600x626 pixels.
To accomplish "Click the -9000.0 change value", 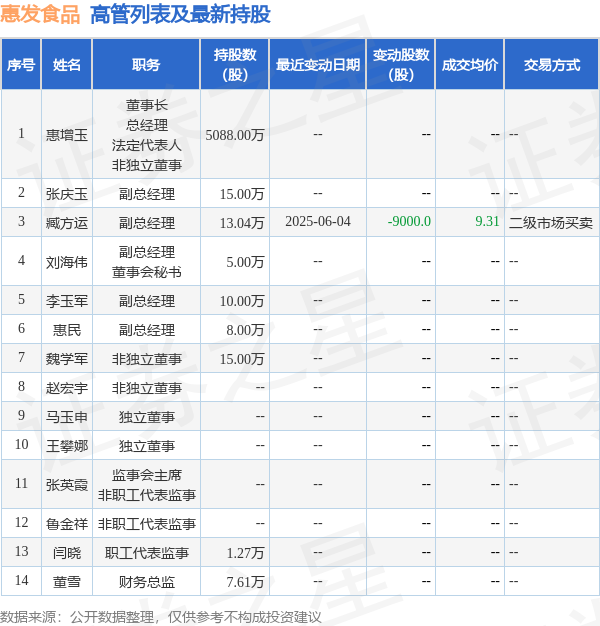I will pos(409,221).
